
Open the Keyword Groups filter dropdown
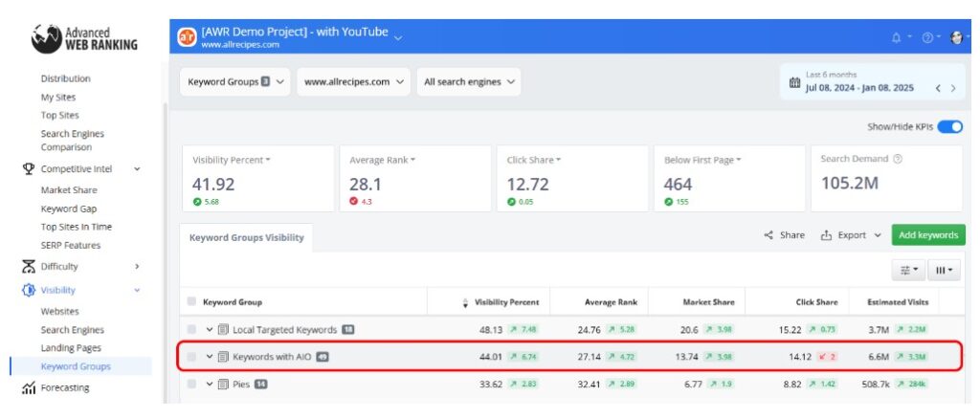click(x=235, y=82)
